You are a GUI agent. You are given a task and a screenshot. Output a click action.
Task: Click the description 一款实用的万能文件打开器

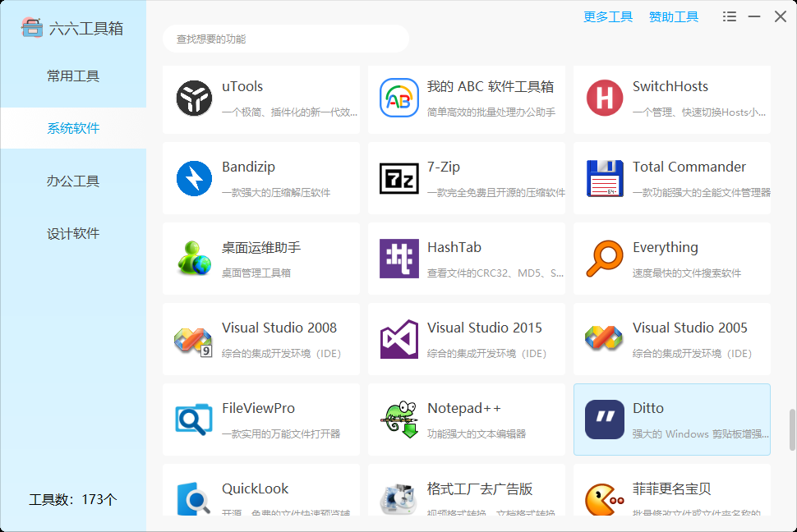(x=281, y=434)
